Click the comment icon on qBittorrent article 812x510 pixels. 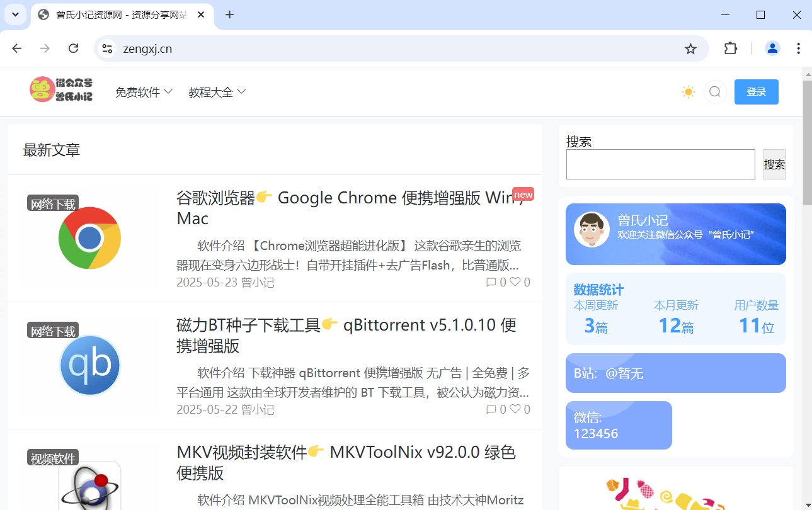(x=491, y=409)
